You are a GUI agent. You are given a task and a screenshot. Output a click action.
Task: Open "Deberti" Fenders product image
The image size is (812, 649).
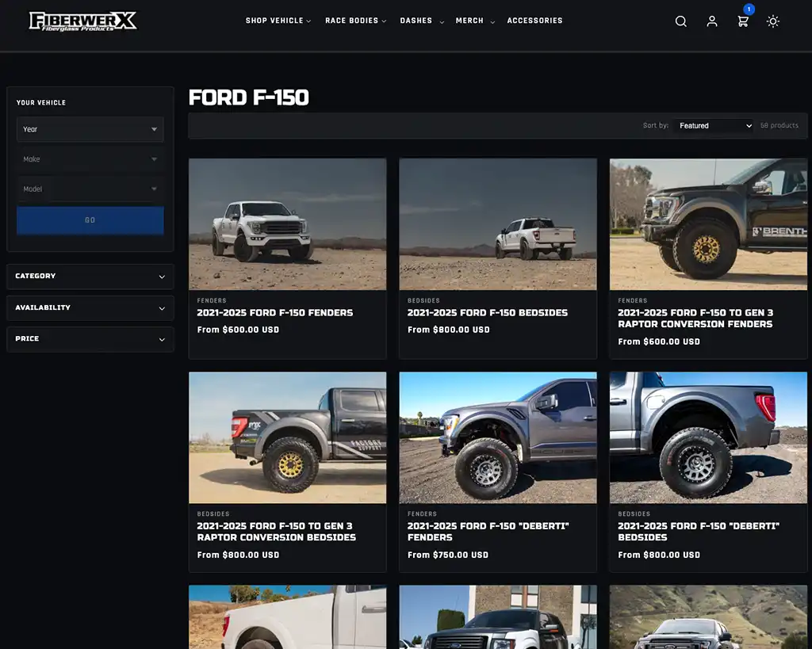tap(498, 437)
